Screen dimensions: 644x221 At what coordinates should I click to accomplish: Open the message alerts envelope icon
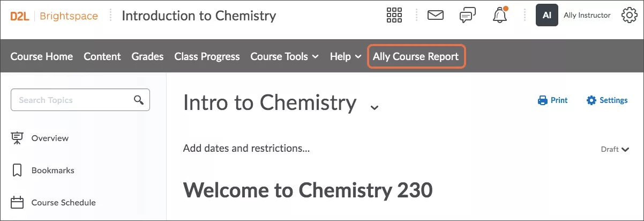[x=435, y=16]
